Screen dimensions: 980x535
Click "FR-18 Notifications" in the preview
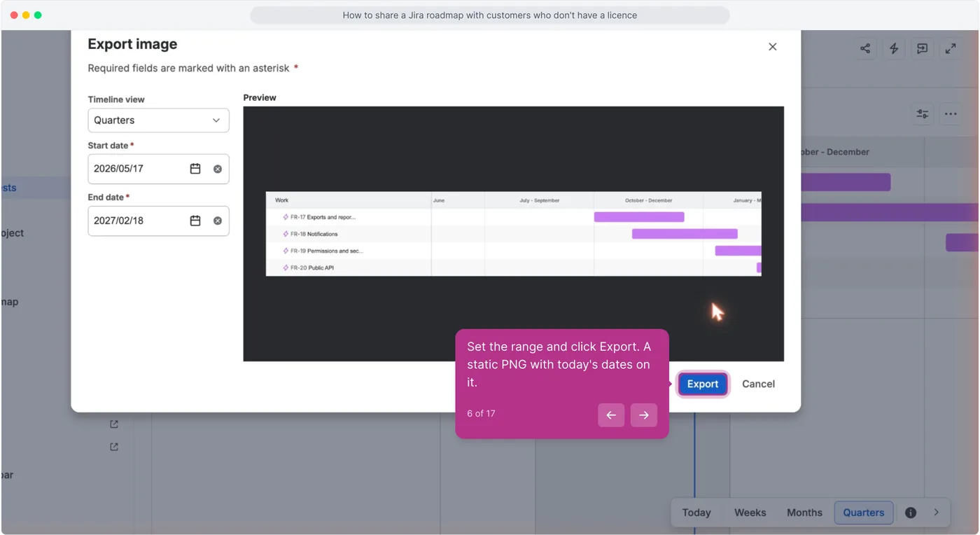tap(314, 234)
